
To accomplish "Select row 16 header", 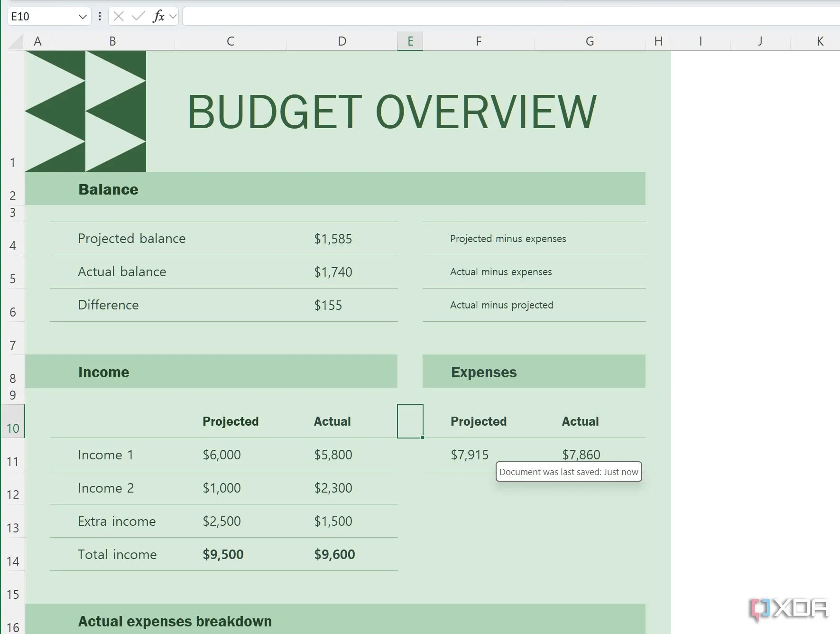I will [13, 619].
